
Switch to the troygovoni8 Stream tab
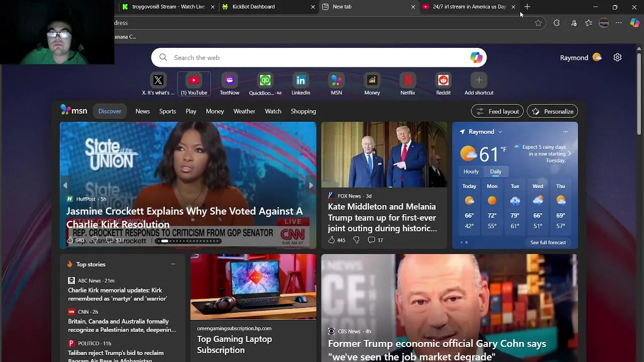(x=168, y=7)
